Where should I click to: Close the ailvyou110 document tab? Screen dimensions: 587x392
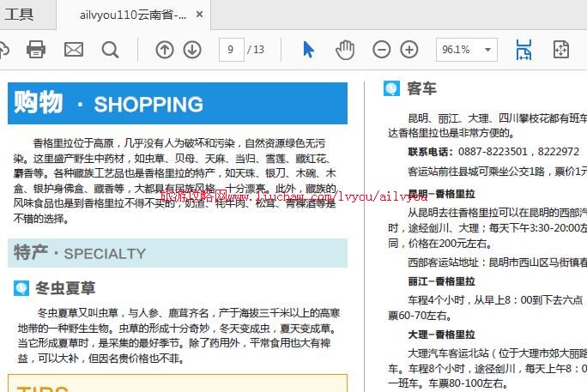(x=200, y=15)
